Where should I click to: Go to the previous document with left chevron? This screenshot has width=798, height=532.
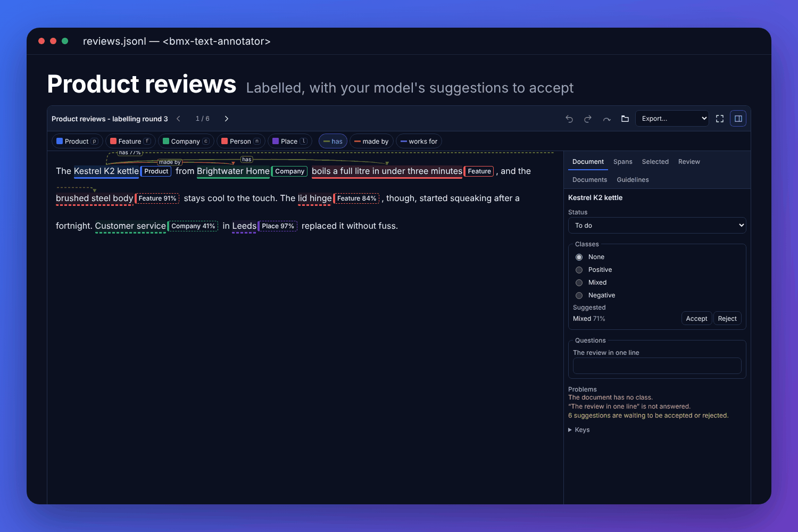[x=179, y=119]
